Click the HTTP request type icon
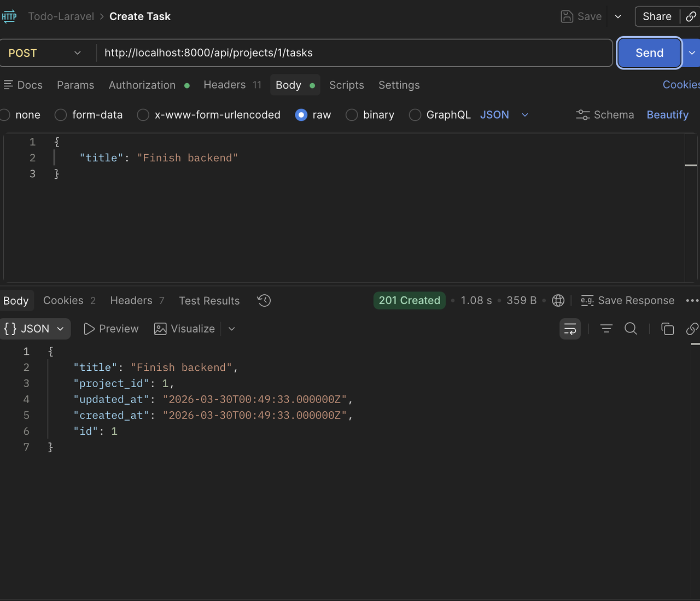This screenshot has height=601, width=700. point(9,16)
